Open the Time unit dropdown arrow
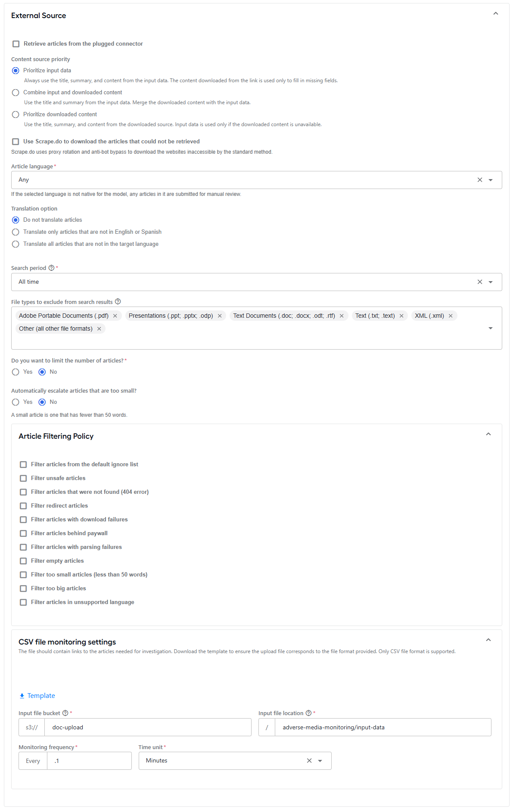Screen dimensions: 513x812 click(x=320, y=761)
